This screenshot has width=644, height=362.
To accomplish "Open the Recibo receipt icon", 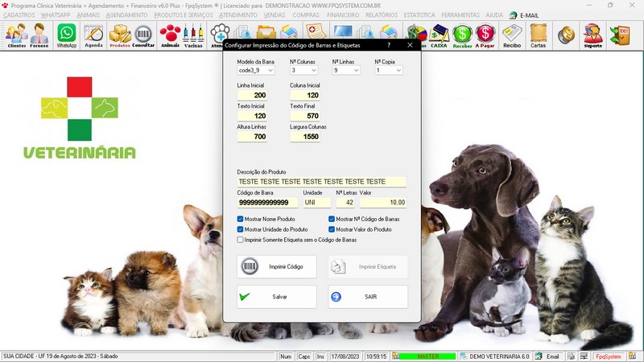I will pyautogui.click(x=512, y=35).
